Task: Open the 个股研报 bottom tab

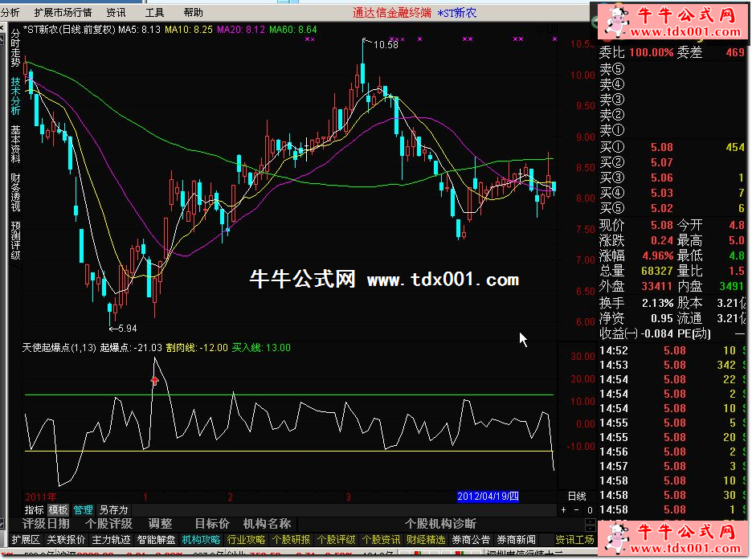Action: click(291, 540)
